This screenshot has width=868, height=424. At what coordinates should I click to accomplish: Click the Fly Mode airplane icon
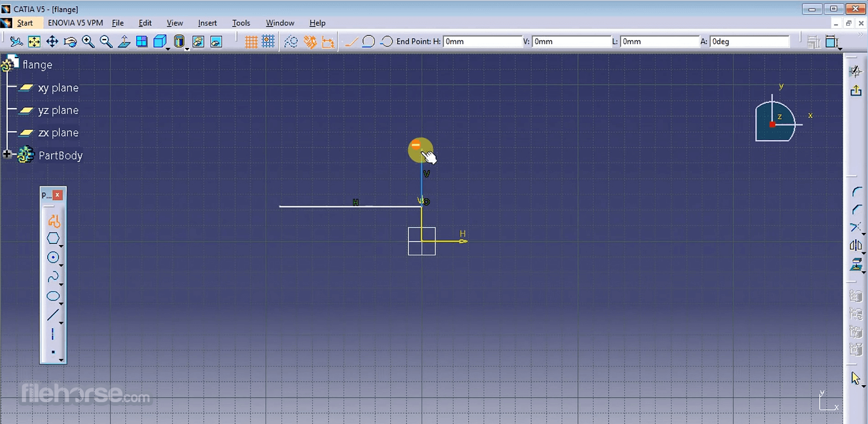16,41
